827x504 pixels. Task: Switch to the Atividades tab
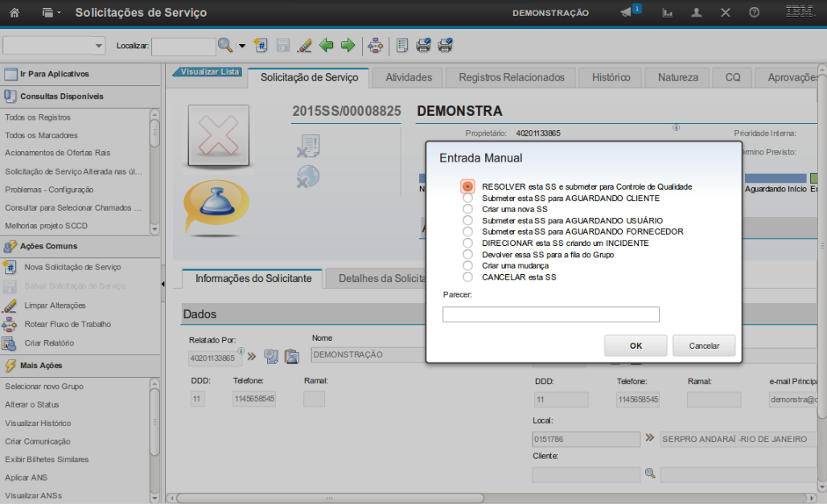(x=409, y=78)
